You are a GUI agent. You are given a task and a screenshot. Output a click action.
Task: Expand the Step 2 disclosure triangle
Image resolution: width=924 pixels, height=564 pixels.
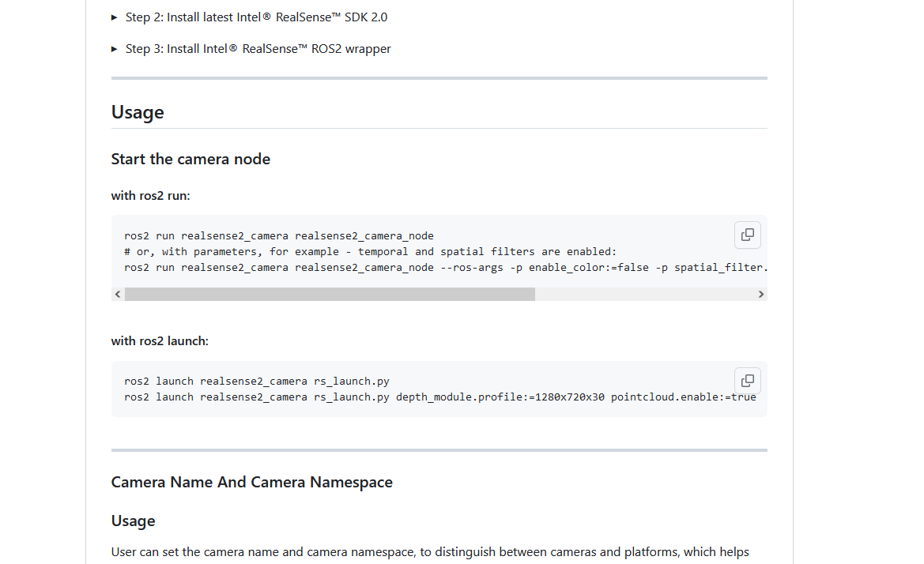(x=115, y=17)
